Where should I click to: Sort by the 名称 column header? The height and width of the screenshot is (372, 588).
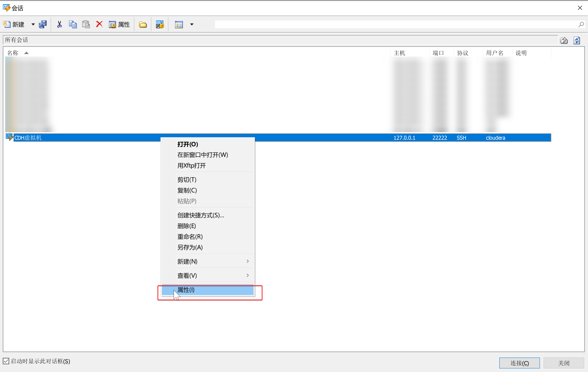click(13, 53)
